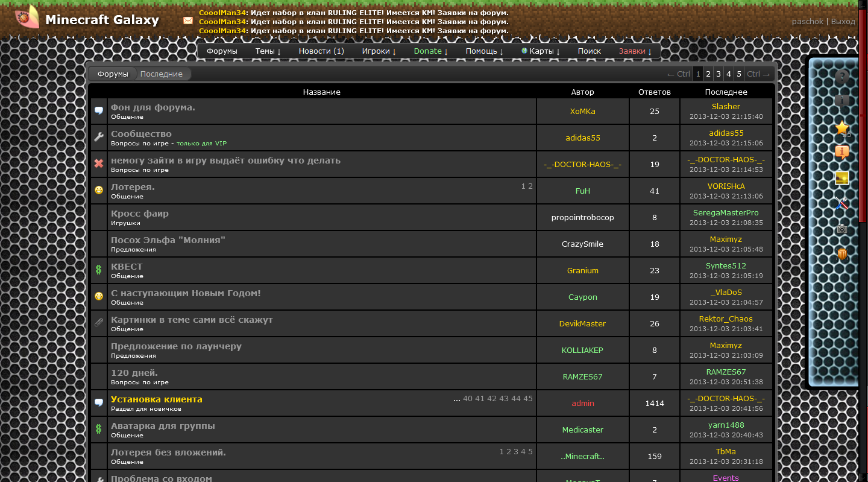
Task: Click wrench icon beside Сообщество topic
Action: (99, 138)
